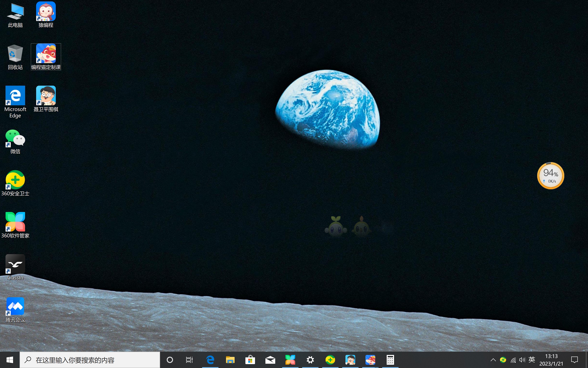Select the 腾讯会议 desktop shortcut
This screenshot has width=588, height=368.
pos(15,310)
